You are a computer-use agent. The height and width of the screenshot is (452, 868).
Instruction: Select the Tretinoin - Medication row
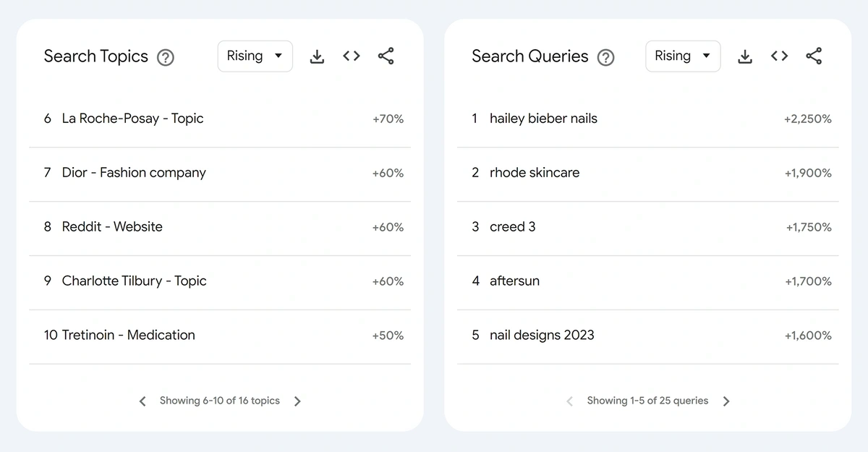click(220, 336)
